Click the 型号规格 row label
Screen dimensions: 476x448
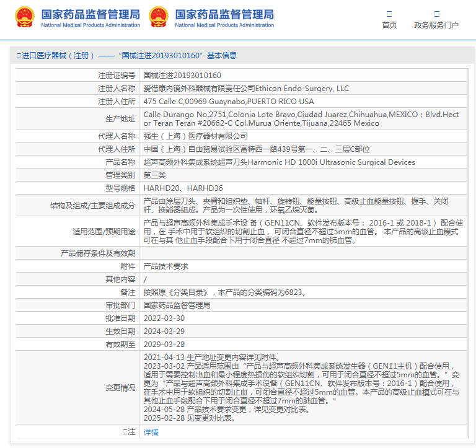(x=120, y=188)
